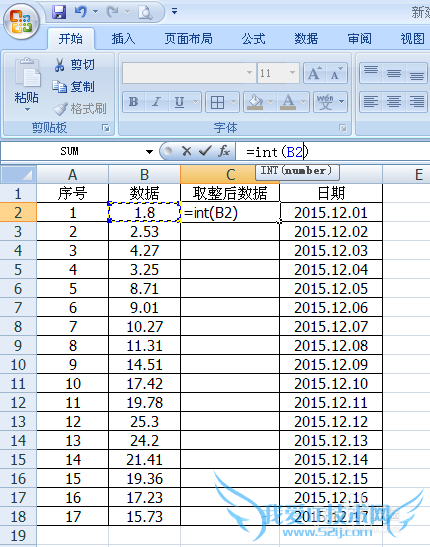The height and width of the screenshot is (547, 430).
Task: Click cell with date 2015.12.05
Action: [x=331, y=289]
